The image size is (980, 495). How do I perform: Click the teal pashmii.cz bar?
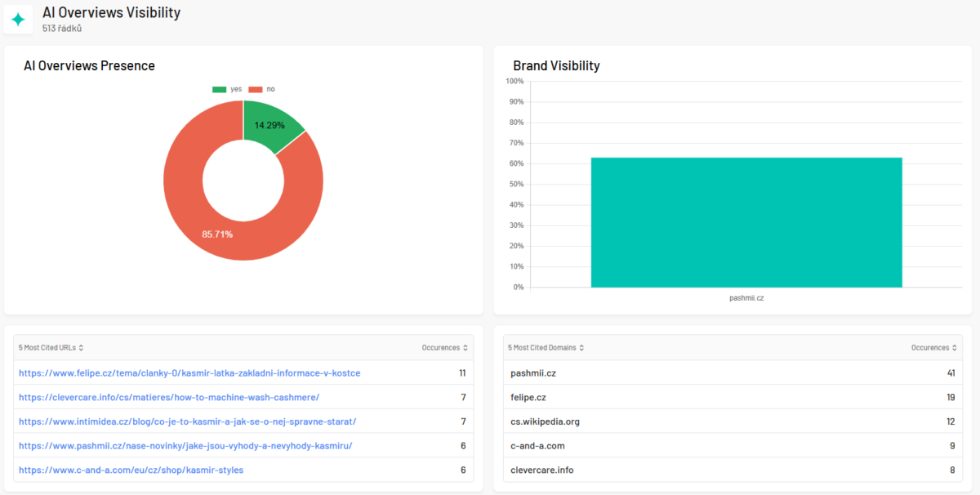pyautogui.click(x=746, y=222)
